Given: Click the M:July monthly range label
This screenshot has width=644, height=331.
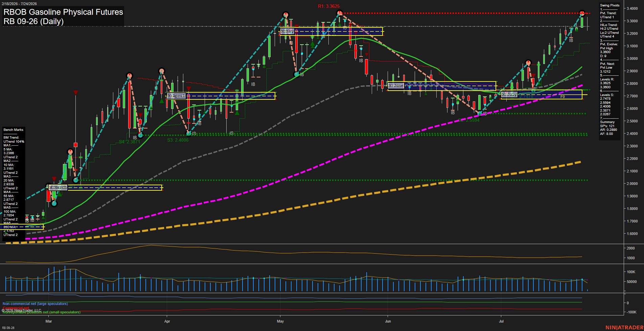Looking at the screenshot, I should coord(509,94).
